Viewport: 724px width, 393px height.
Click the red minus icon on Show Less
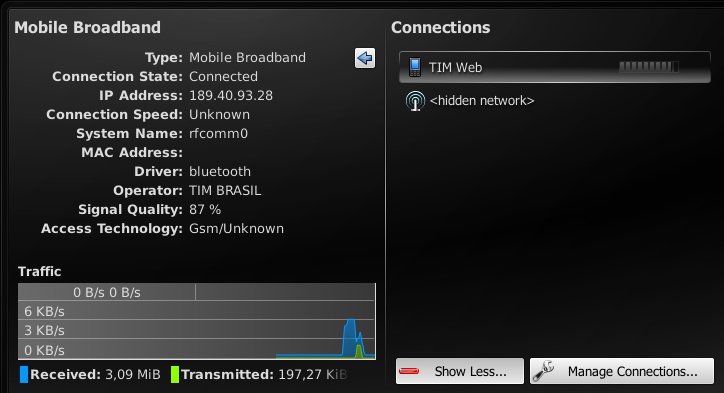[x=409, y=371]
